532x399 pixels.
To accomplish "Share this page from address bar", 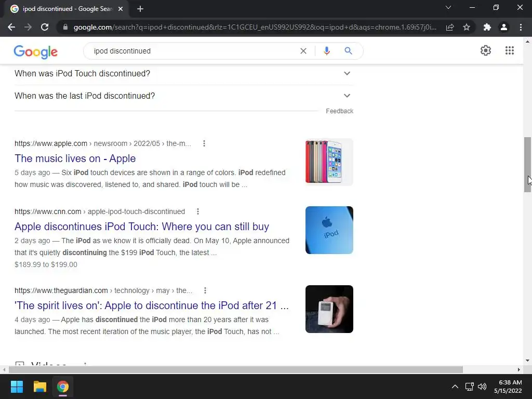I will click(x=450, y=27).
